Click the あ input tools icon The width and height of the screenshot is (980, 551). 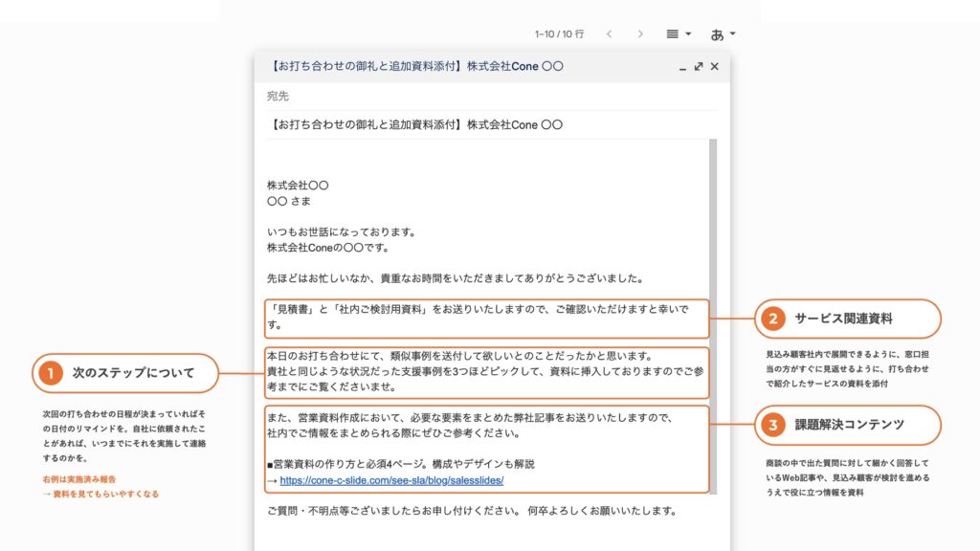pyautogui.click(x=717, y=33)
